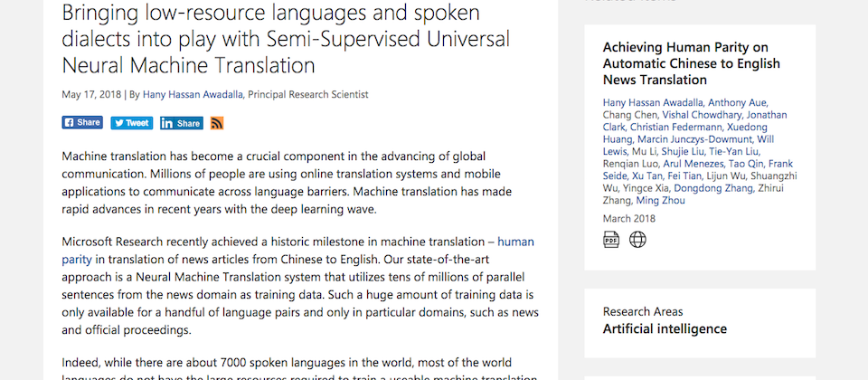Open Arul Menezes author profile

pyautogui.click(x=693, y=164)
